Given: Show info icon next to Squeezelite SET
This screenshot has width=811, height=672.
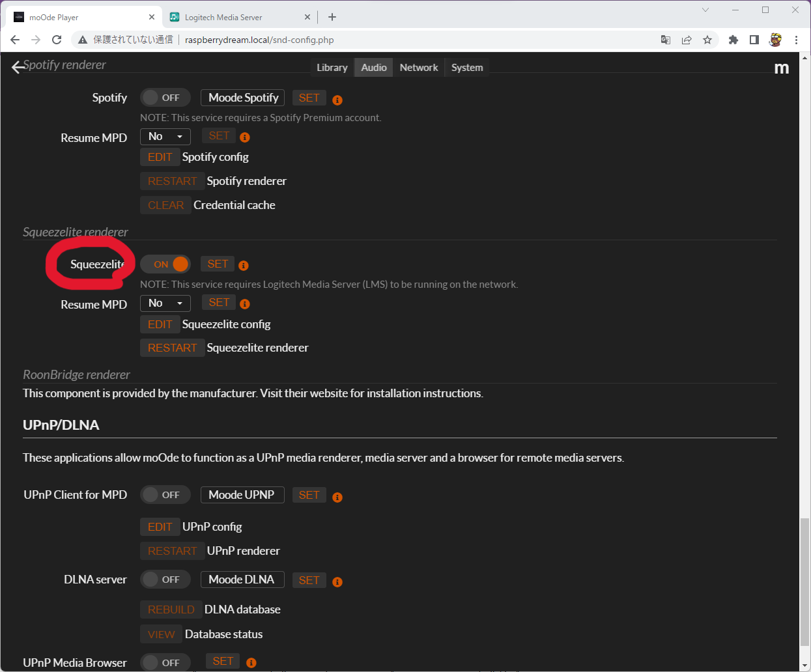Looking at the screenshot, I should [x=244, y=266].
